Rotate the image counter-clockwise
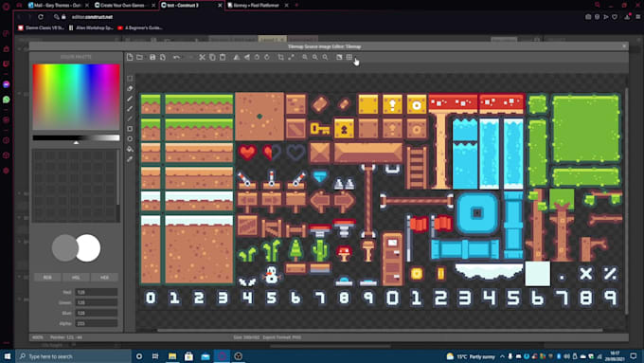Screen dimensions: 644x363 tap(257, 57)
